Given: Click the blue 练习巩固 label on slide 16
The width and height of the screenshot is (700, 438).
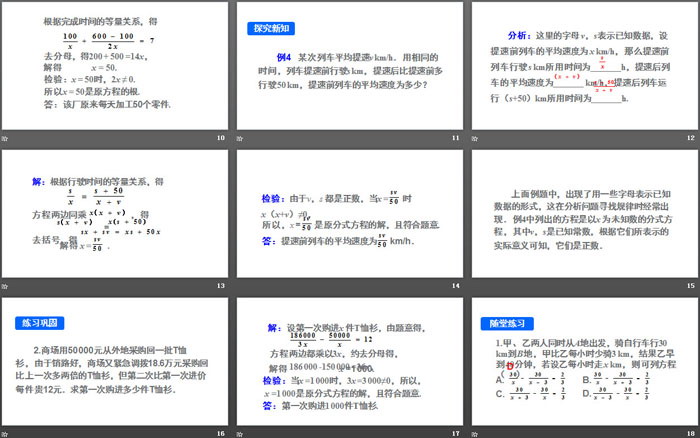Looking at the screenshot, I should pyautogui.click(x=41, y=323).
